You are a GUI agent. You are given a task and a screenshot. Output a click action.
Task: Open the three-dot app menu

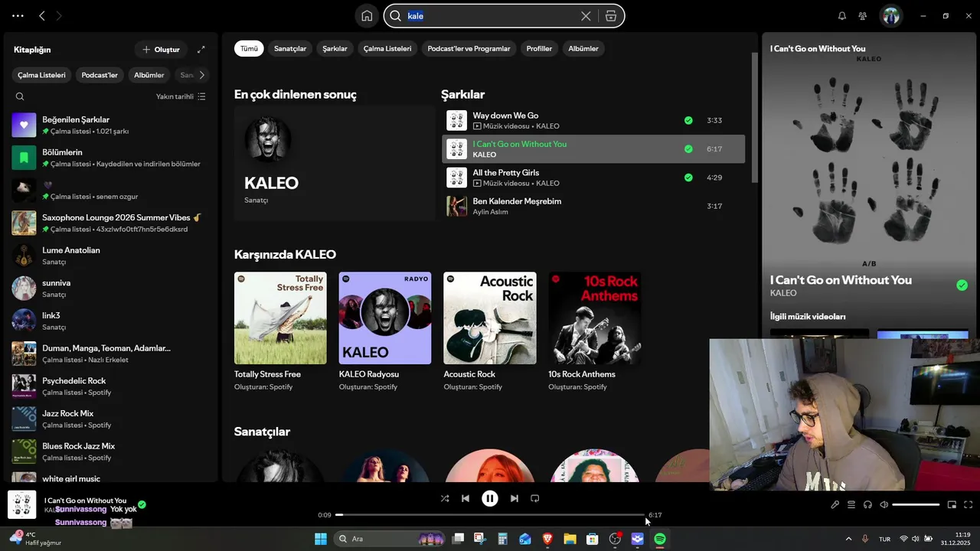click(x=18, y=16)
